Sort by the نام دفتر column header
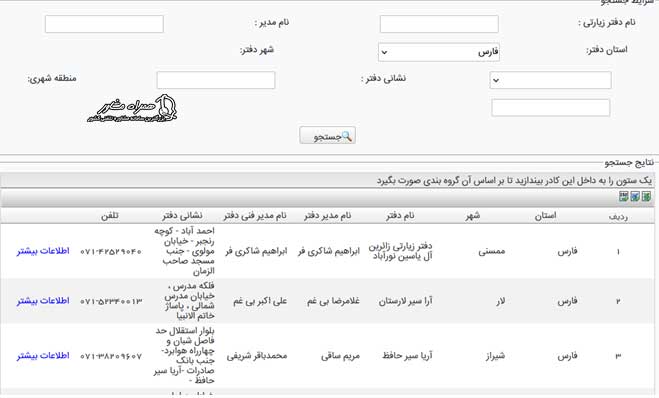 tap(400, 216)
